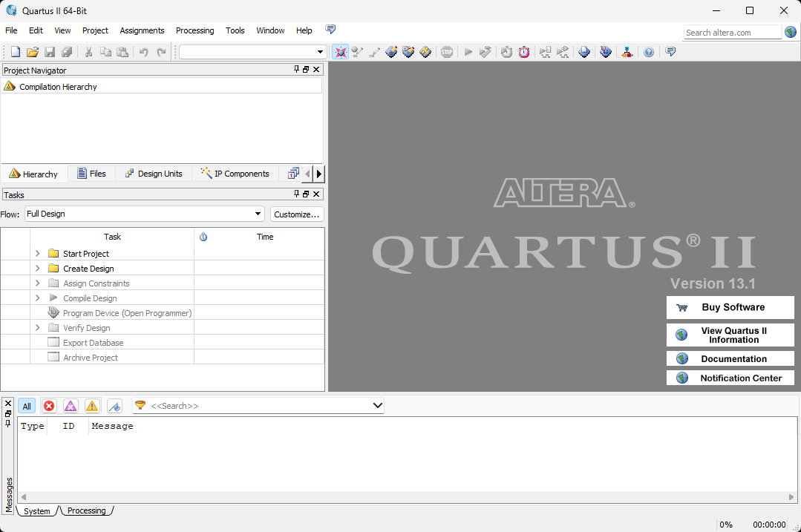The width and height of the screenshot is (801, 532).
Task: Click the Documentation link button
Action: (730, 359)
